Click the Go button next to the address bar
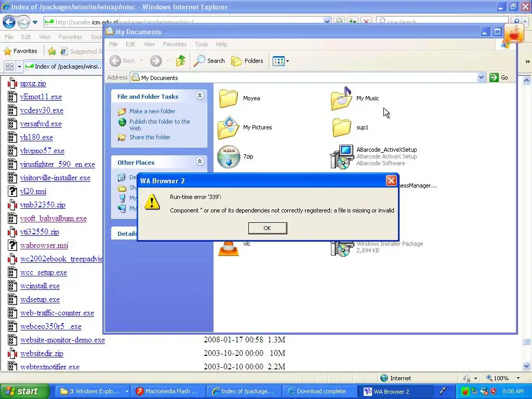 pos(499,77)
